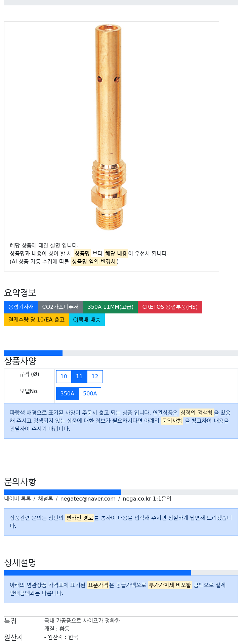Open 네이버 톡톡 inquiry link
This screenshot has width=242, height=644.
pos(17,499)
